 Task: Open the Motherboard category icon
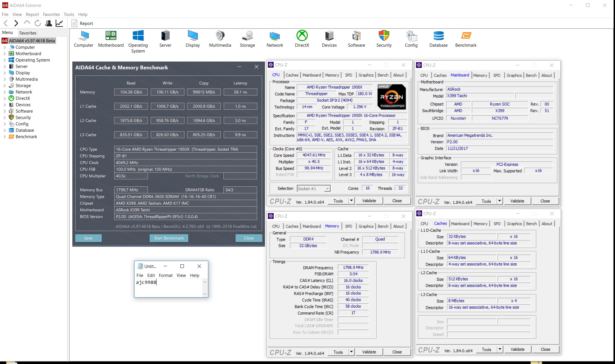click(111, 39)
